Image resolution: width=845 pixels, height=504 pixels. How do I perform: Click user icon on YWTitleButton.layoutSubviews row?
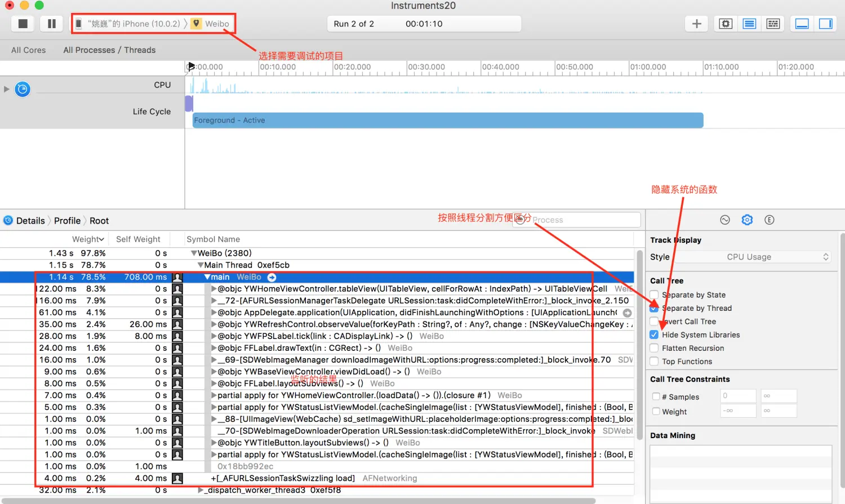coord(177,443)
